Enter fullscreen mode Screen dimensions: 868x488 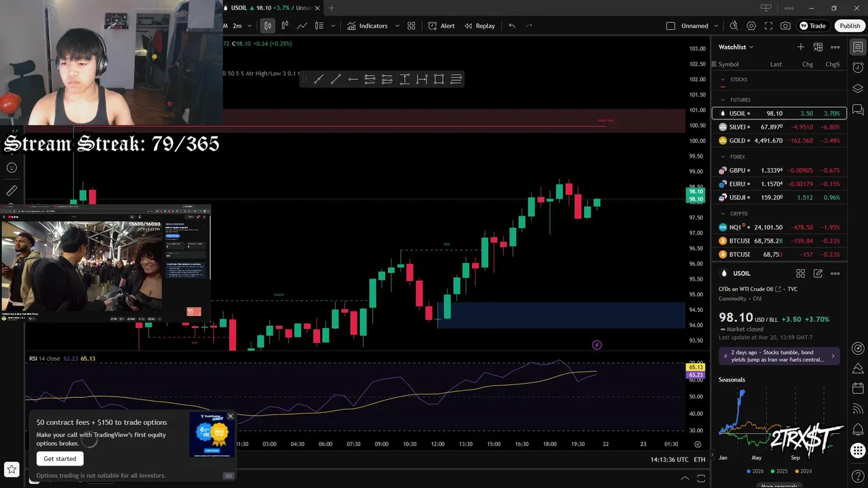768,26
